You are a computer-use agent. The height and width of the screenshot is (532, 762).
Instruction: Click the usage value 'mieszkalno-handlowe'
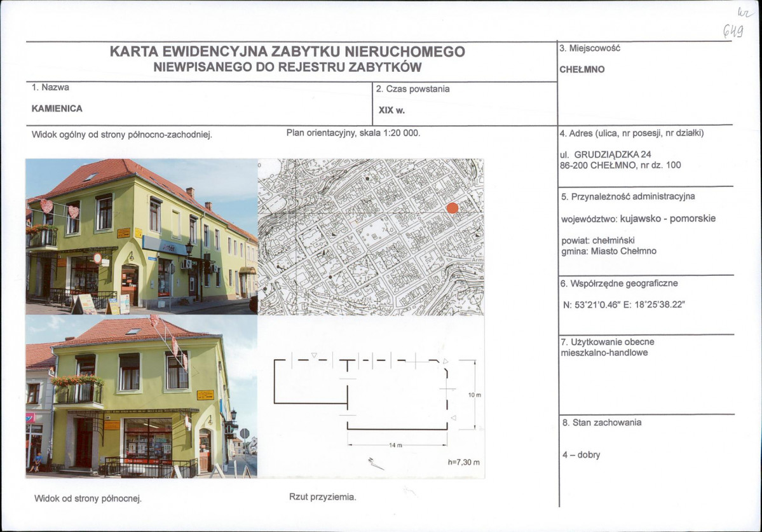tap(604, 353)
